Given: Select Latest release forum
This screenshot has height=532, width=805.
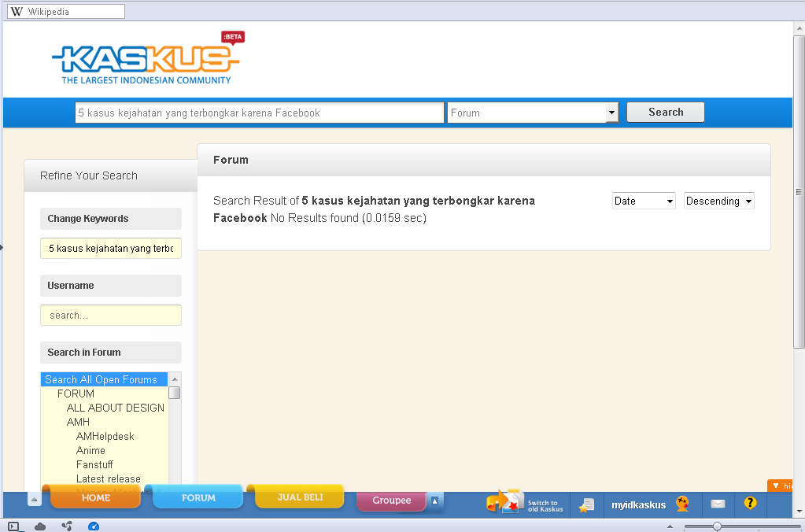Looking at the screenshot, I should click(108, 478).
